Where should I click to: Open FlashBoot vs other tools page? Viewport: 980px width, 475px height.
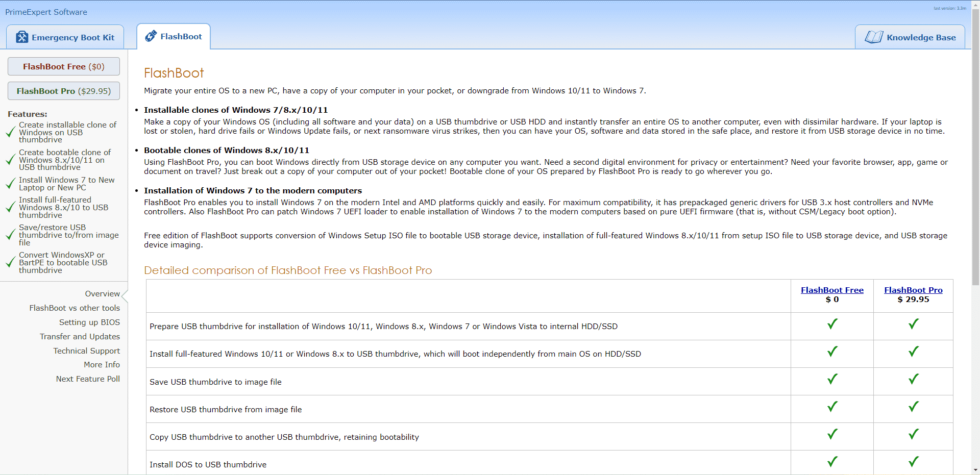click(75, 308)
